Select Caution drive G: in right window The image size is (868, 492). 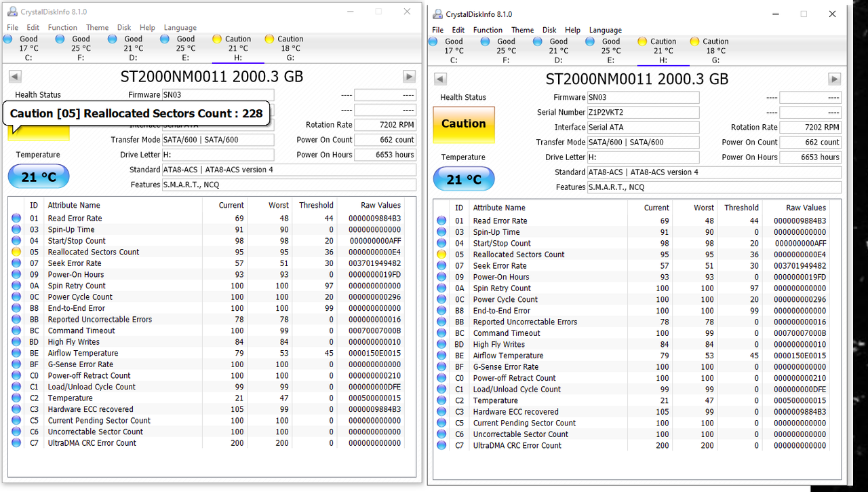pyautogui.click(x=709, y=51)
